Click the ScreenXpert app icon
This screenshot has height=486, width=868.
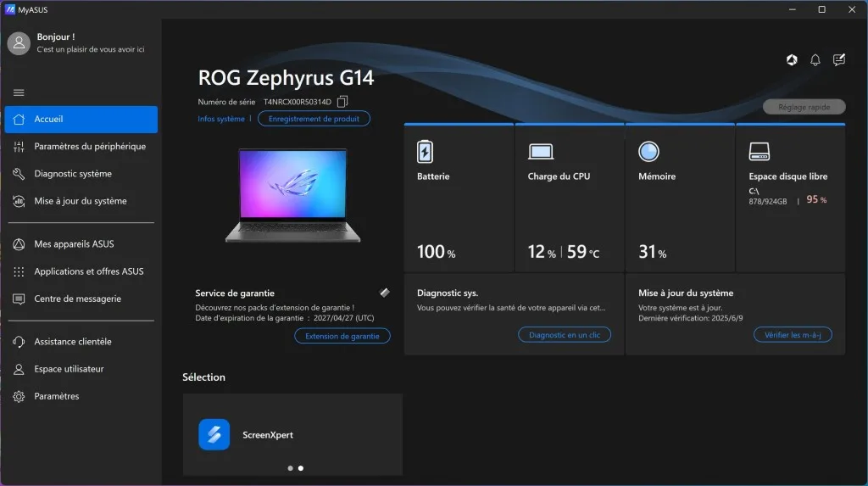click(x=214, y=434)
